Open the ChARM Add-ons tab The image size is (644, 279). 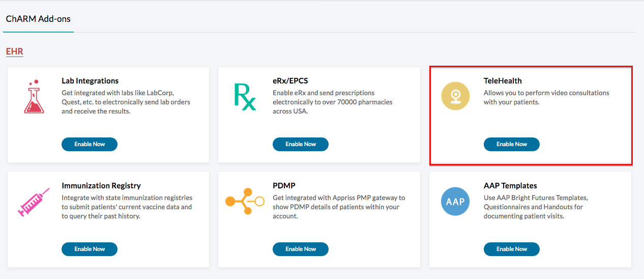point(38,19)
